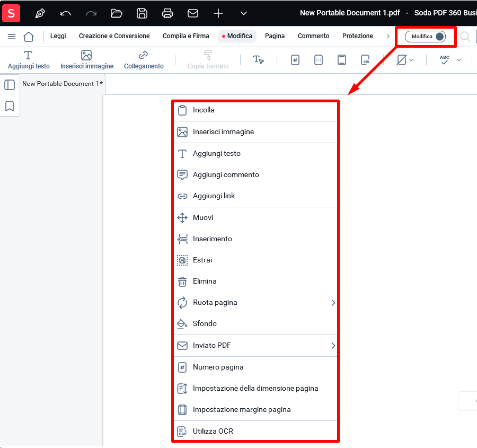Open the Compila e Firma tab
This screenshot has height=448, width=477.
point(186,36)
